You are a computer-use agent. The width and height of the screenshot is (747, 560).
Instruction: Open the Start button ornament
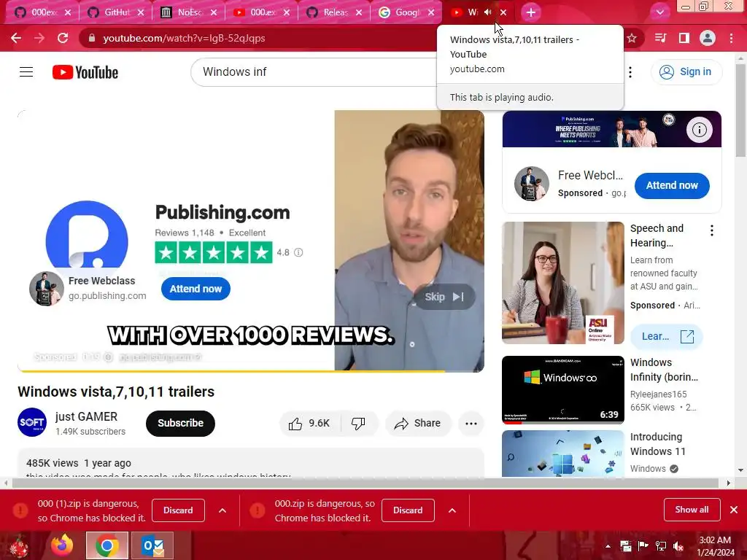(x=18, y=545)
